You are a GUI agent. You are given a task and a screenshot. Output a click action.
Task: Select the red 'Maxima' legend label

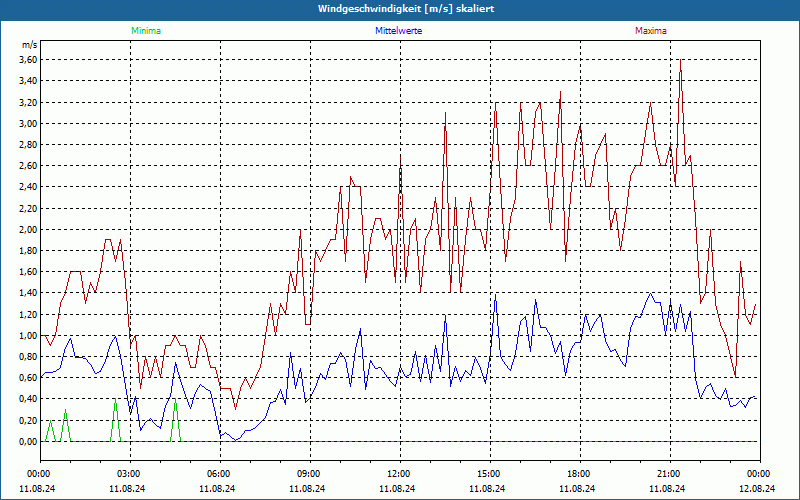[651, 31]
